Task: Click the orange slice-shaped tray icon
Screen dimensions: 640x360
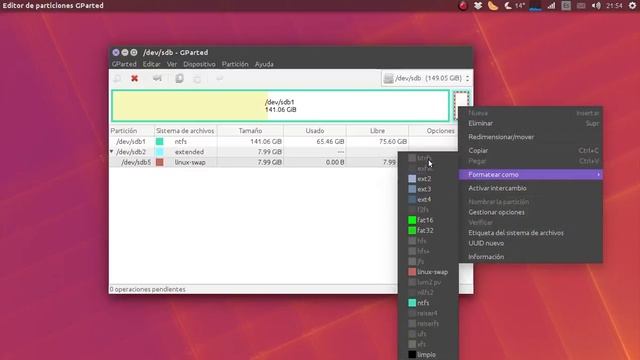Action: [493, 5]
